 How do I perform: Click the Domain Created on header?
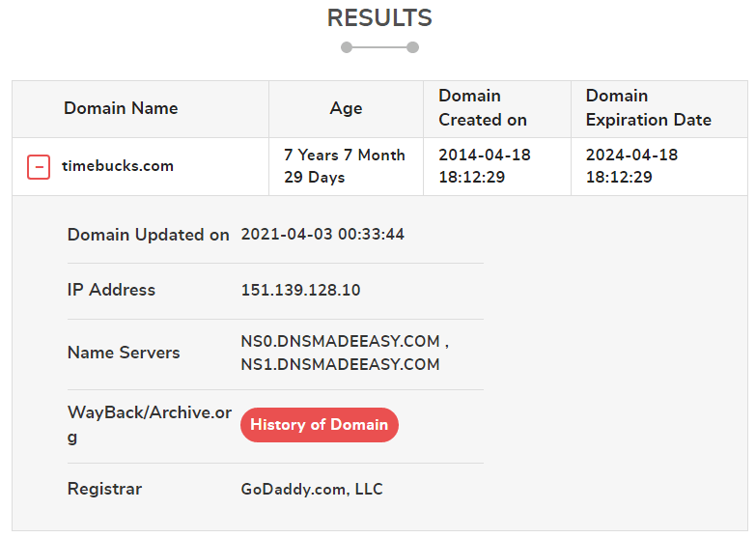coord(483,107)
